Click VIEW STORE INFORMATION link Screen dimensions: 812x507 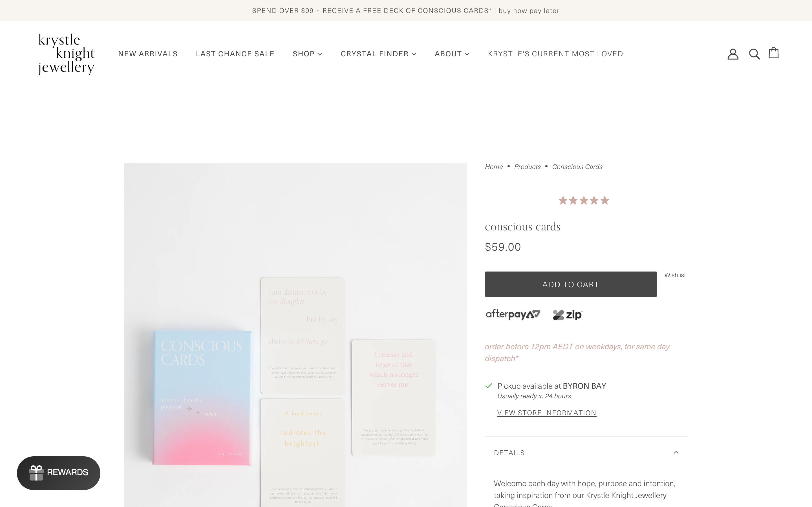coord(547,413)
